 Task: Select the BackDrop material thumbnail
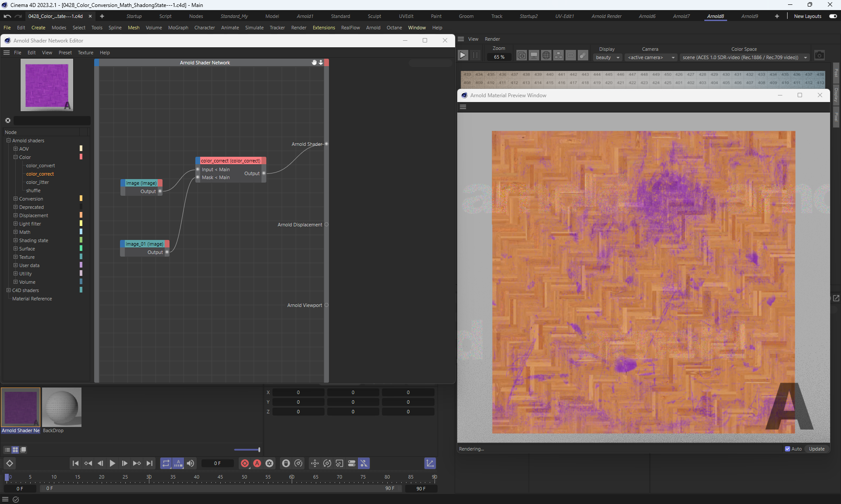coord(62,407)
